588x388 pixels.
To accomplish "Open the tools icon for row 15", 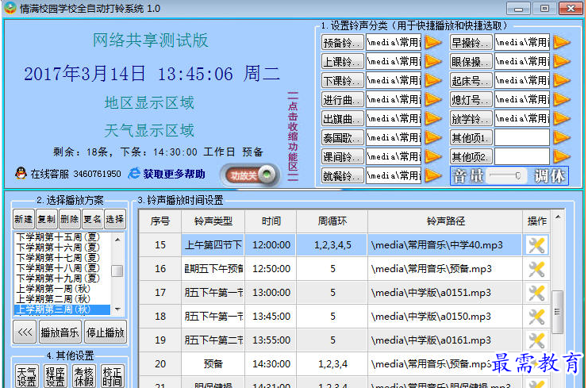I will (x=536, y=245).
